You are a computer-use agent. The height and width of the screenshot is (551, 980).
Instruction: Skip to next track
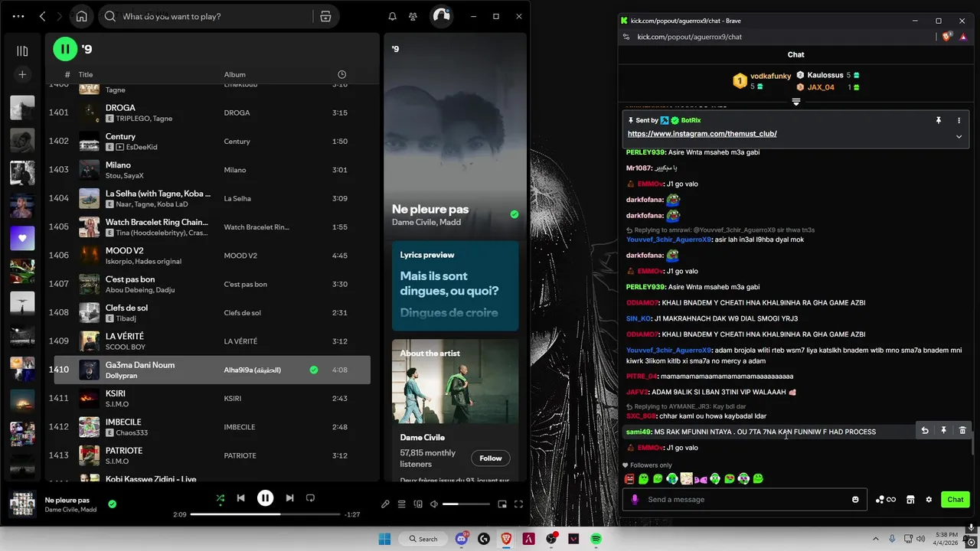(289, 498)
